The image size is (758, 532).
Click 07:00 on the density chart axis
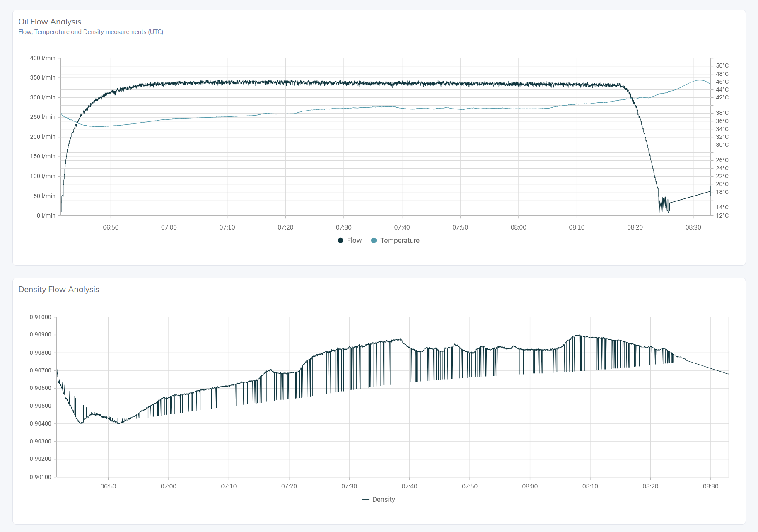point(169,486)
